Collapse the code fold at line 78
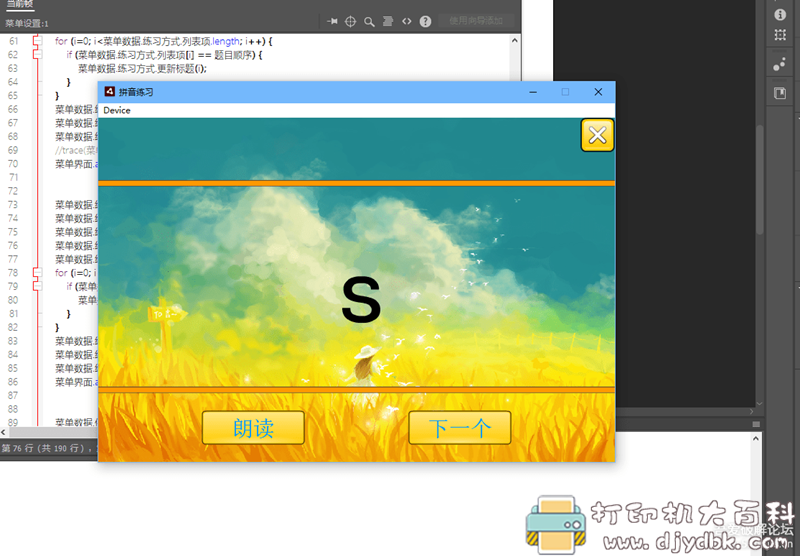The width and height of the screenshot is (800, 556). click(37, 272)
